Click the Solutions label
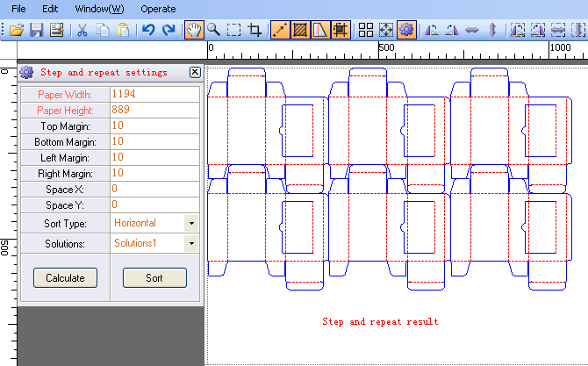This screenshot has width=588, height=366. coord(65,244)
